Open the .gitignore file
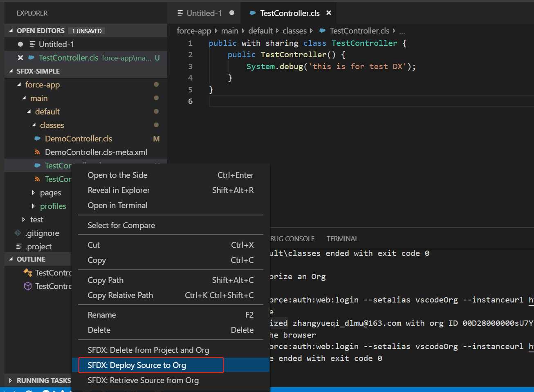The width and height of the screenshot is (534, 392). 42,233
